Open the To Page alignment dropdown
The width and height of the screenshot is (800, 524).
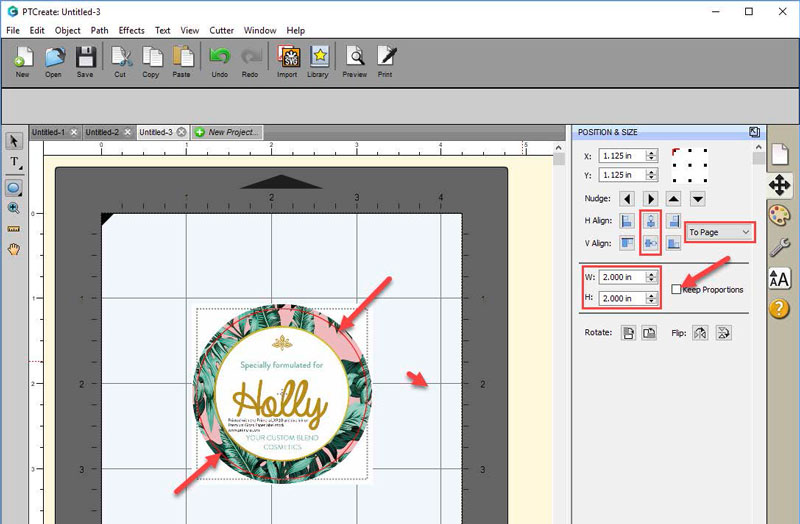719,232
